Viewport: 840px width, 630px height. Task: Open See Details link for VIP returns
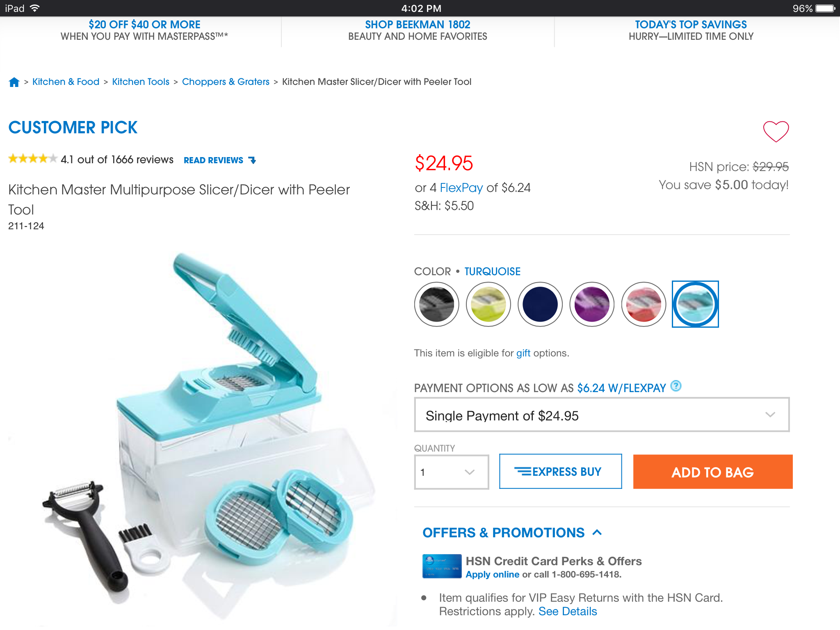click(568, 612)
